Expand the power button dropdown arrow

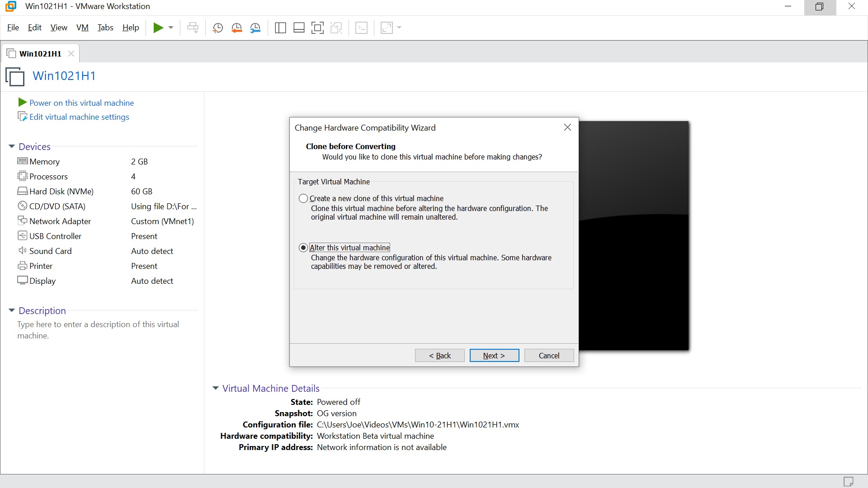click(170, 28)
